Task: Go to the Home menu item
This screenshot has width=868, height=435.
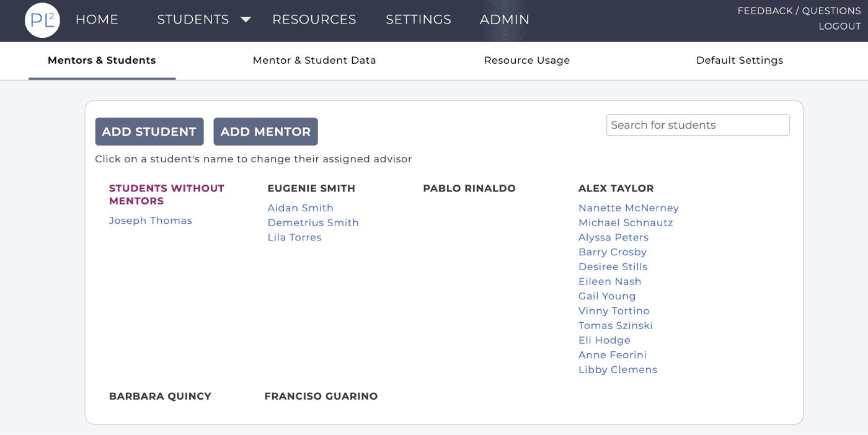Action: click(x=97, y=20)
